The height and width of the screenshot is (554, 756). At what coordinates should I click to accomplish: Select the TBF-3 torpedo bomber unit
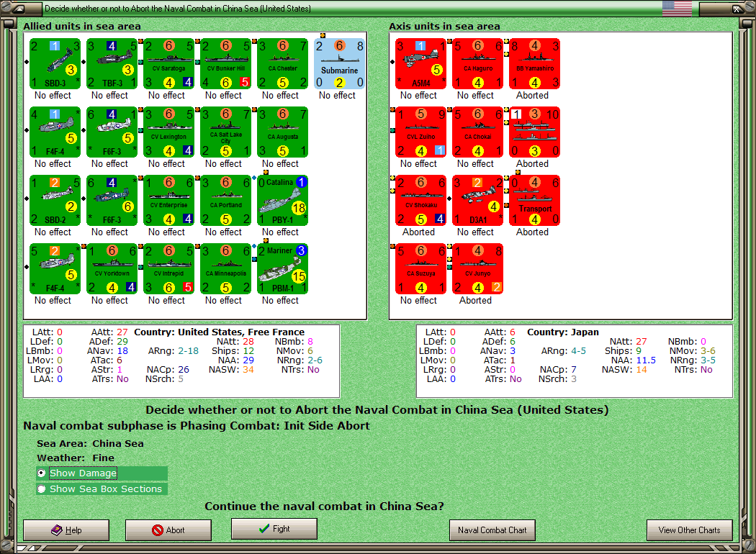coord(112,64)
